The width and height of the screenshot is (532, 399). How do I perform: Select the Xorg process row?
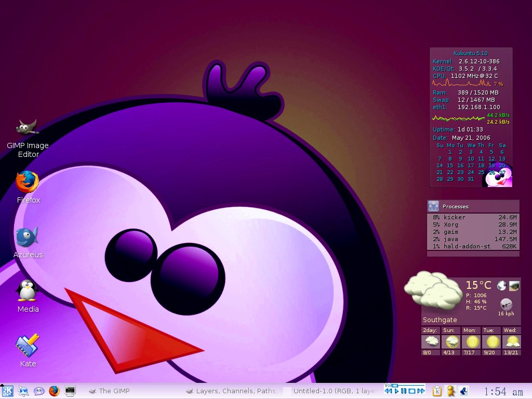[473, 224]
